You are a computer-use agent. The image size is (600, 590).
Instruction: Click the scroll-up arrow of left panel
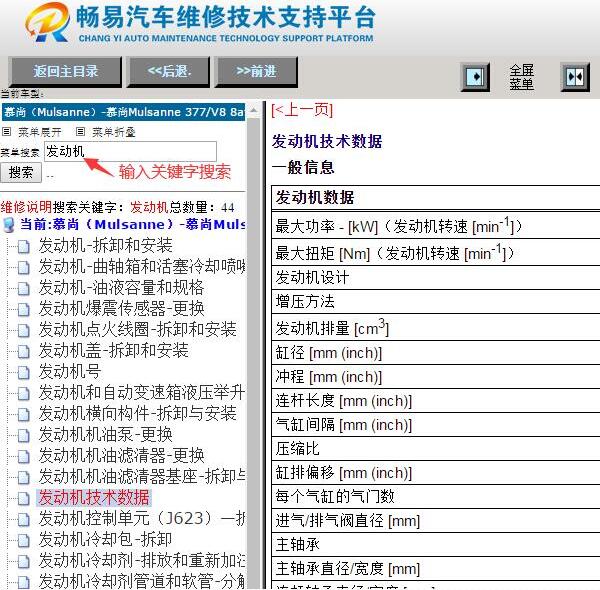point(253,111)
